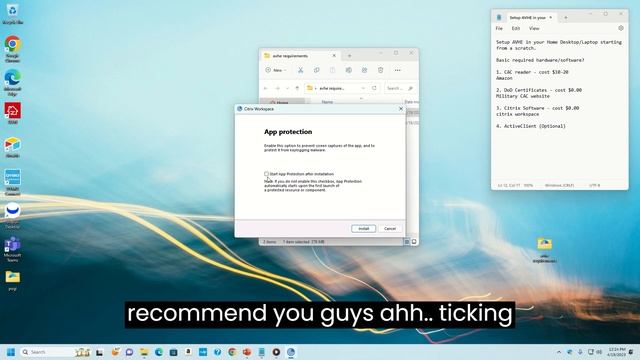
Task: Click the Windows Start button
Action: 11,352
